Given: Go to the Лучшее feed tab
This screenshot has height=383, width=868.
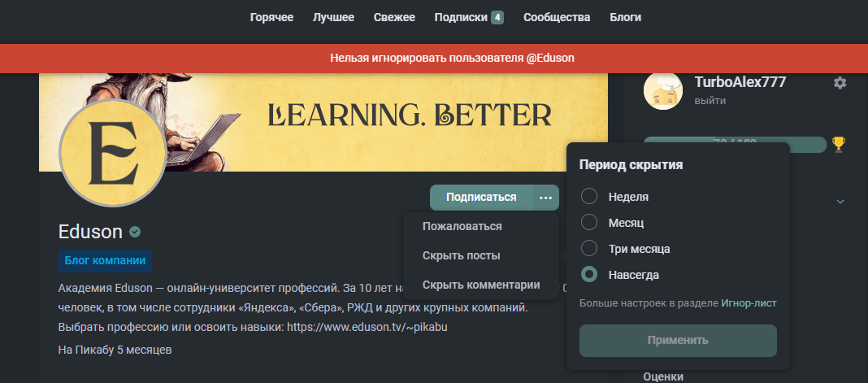Looking at the screenshot, I should pos(333,17).
